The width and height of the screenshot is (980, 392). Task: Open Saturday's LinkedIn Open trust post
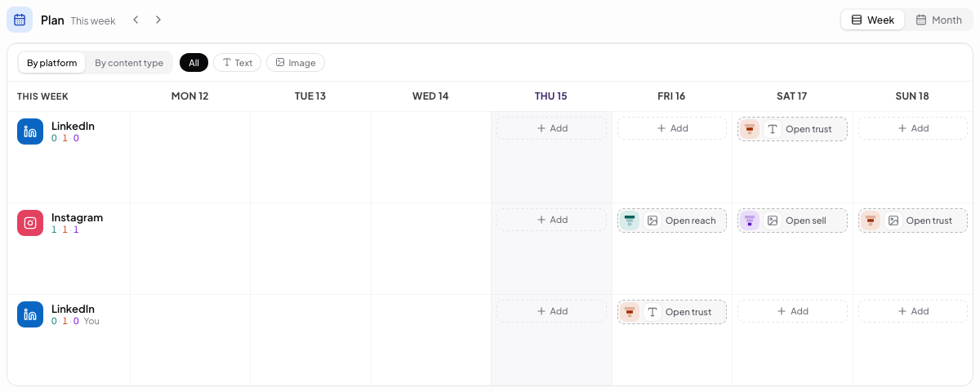792,129
